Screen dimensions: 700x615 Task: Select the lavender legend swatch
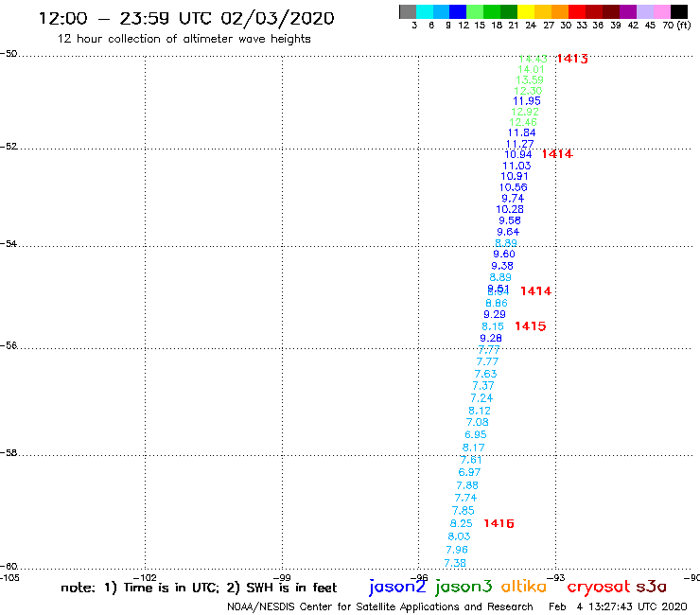click(x=645, y=11)
